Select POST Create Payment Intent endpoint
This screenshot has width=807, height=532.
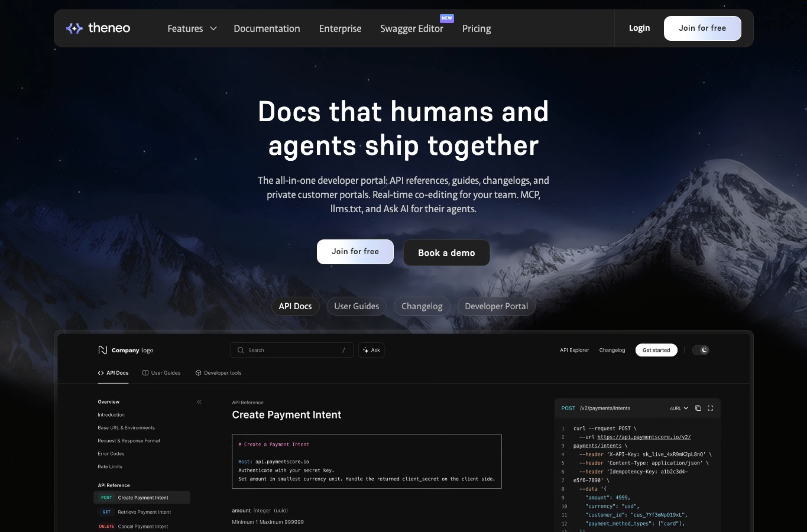click(x=142, y=498)
